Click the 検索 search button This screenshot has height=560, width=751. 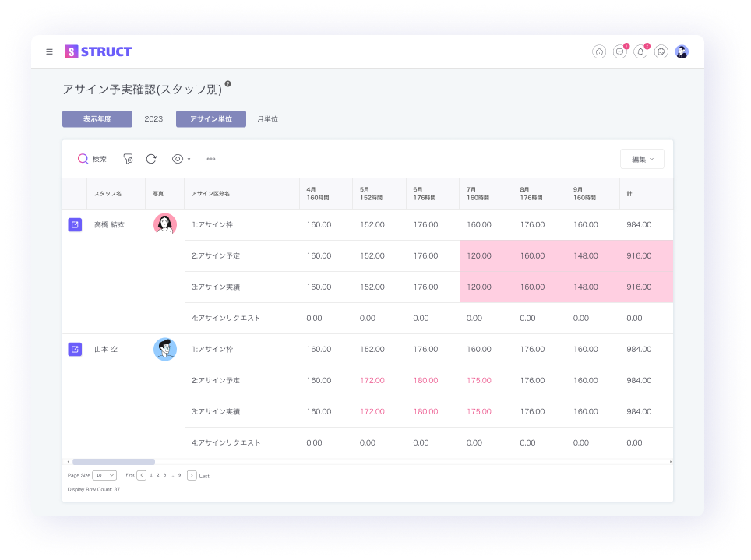tap(92, 159)
